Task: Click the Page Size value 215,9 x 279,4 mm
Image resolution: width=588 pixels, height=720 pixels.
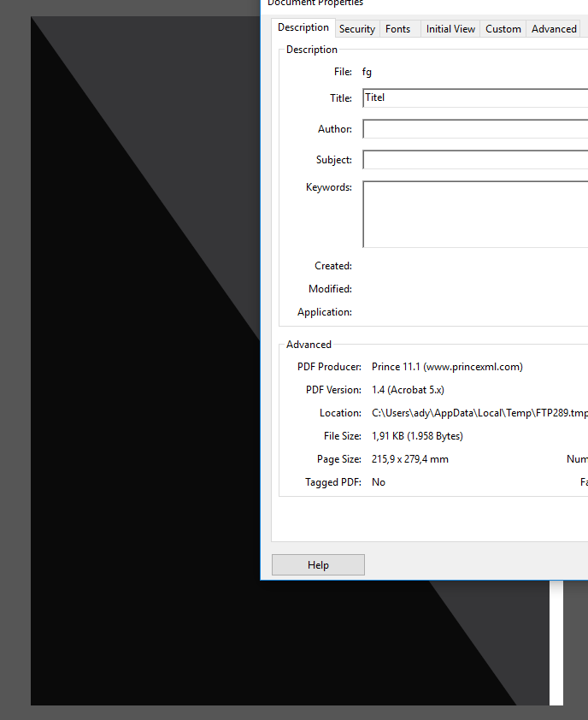Action: coord(409,459)
